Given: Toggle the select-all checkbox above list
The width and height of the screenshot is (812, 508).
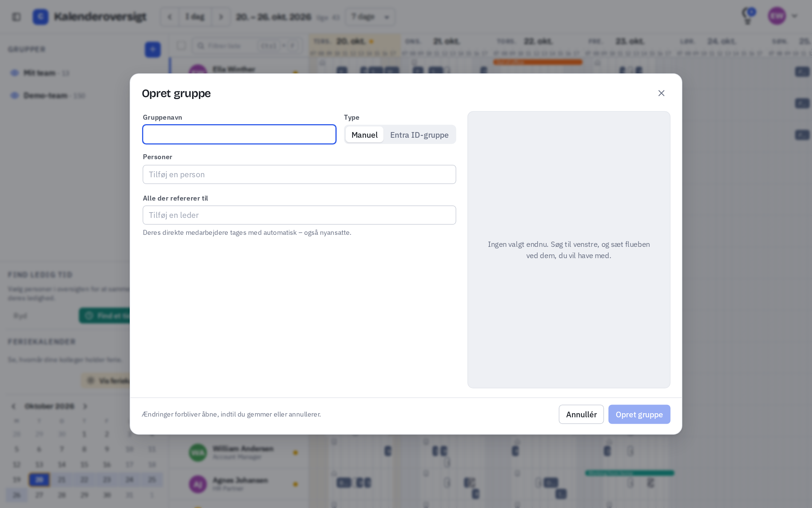Looking at the screenshot, I should pyautogui.click(x=181, y=46).
